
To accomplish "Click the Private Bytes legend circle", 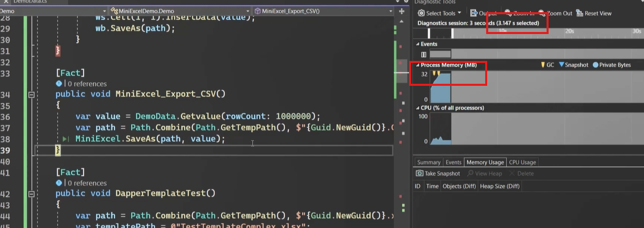I will 595,65.
